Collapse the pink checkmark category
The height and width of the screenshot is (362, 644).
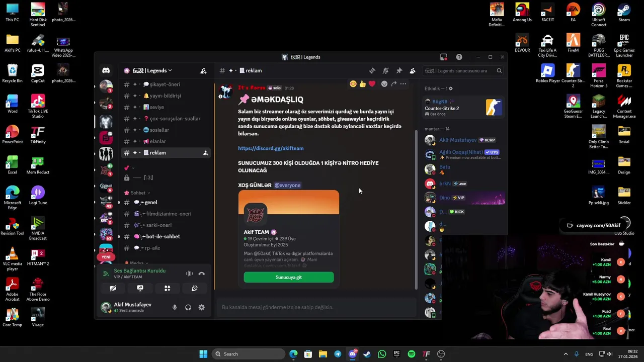[x=129, y=168]
